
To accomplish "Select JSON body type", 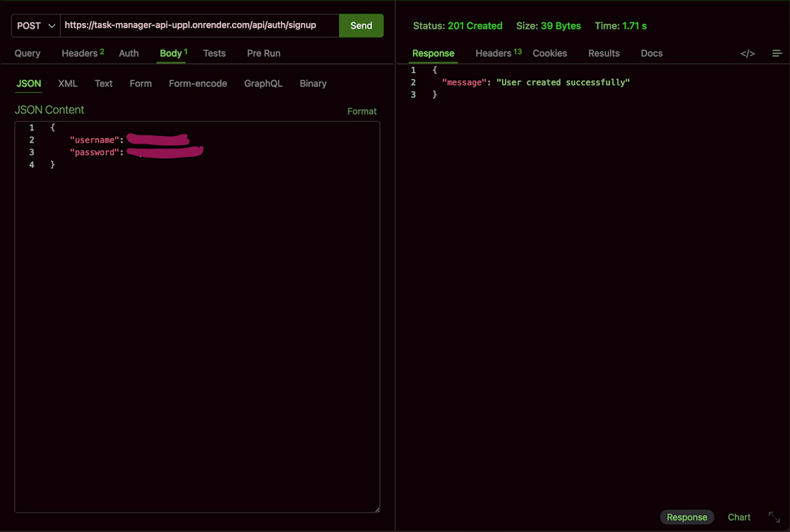I will pyautogui.click(x=29, y=83).
